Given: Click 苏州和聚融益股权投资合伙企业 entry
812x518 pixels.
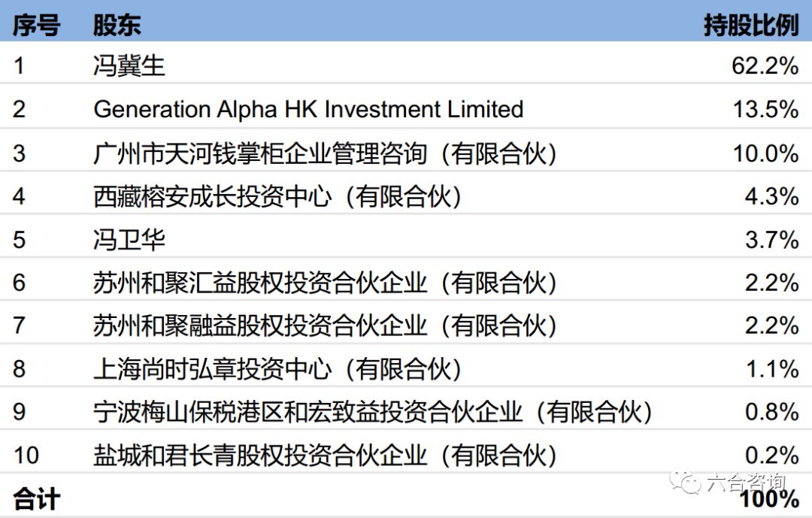Looking at the screenshot, I should (325, 326).
